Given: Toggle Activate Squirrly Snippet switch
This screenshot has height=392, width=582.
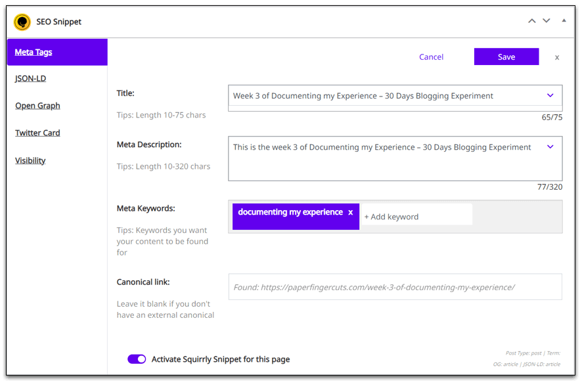Looking at the screenshot, I should click(137, 359).
